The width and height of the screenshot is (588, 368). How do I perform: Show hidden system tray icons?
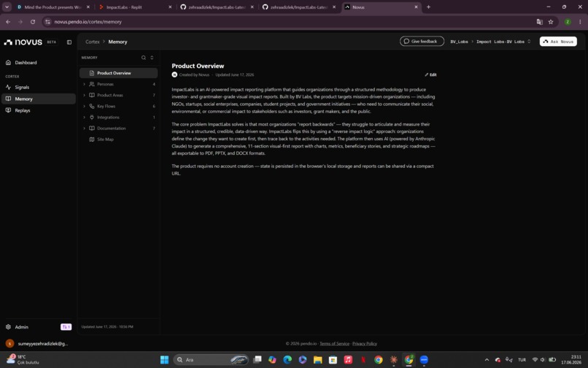pyautogui.click(x=487, y=360)
